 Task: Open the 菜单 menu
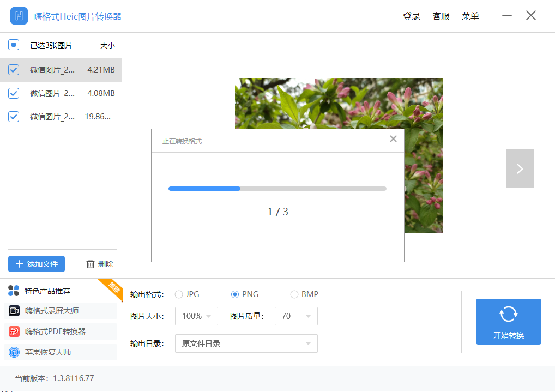pos(470,16)
